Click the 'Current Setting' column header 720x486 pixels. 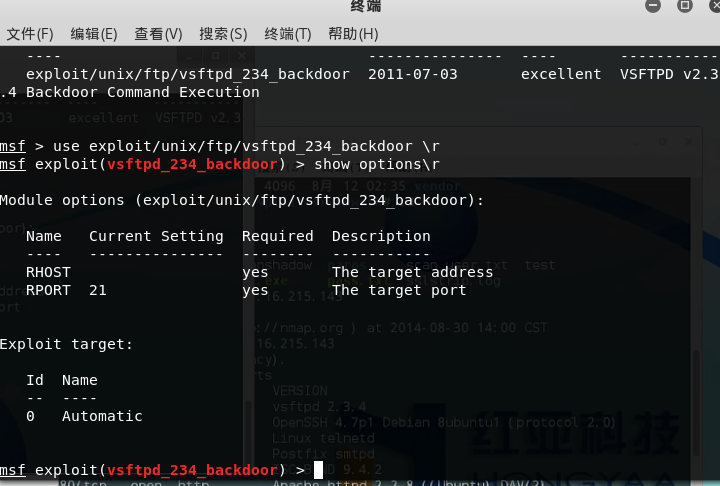tap(156, 236)
